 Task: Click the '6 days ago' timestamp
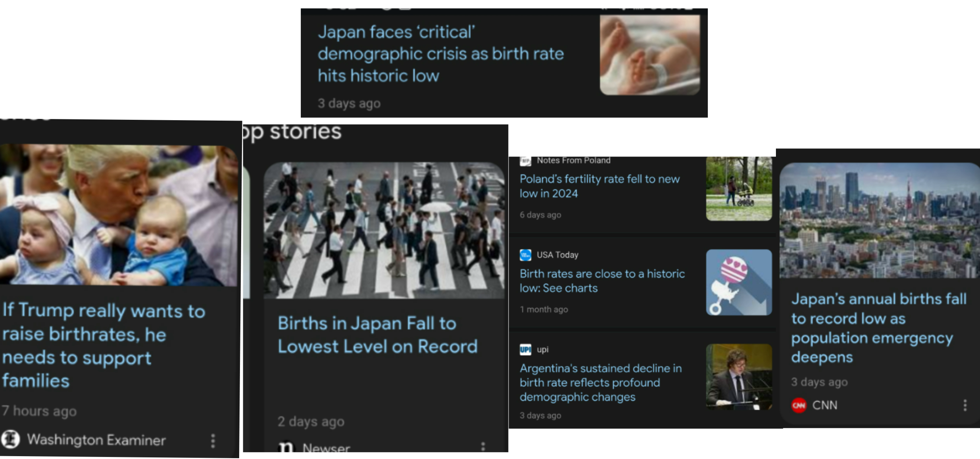(x=540, y=215)
